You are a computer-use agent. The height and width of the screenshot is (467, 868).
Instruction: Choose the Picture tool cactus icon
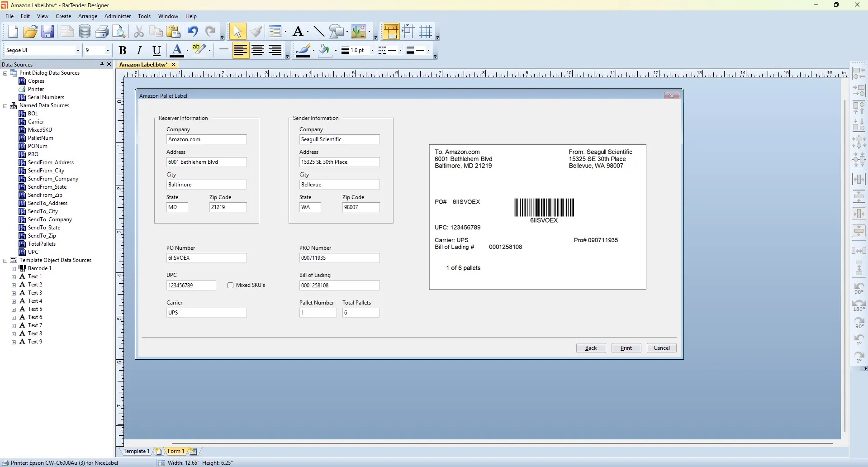[x=358, y=31]
